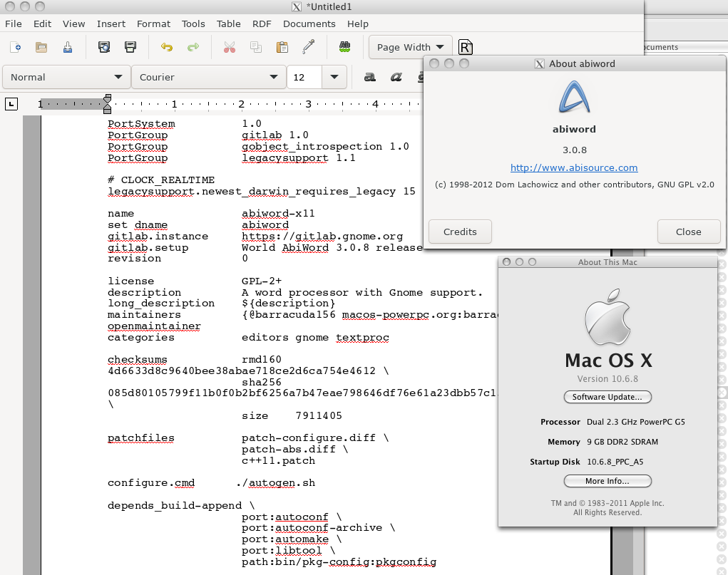
Task: Click 'legacysupport.newest_darwin_requires_legacy' in the document
Action: [x=252, y=192]
